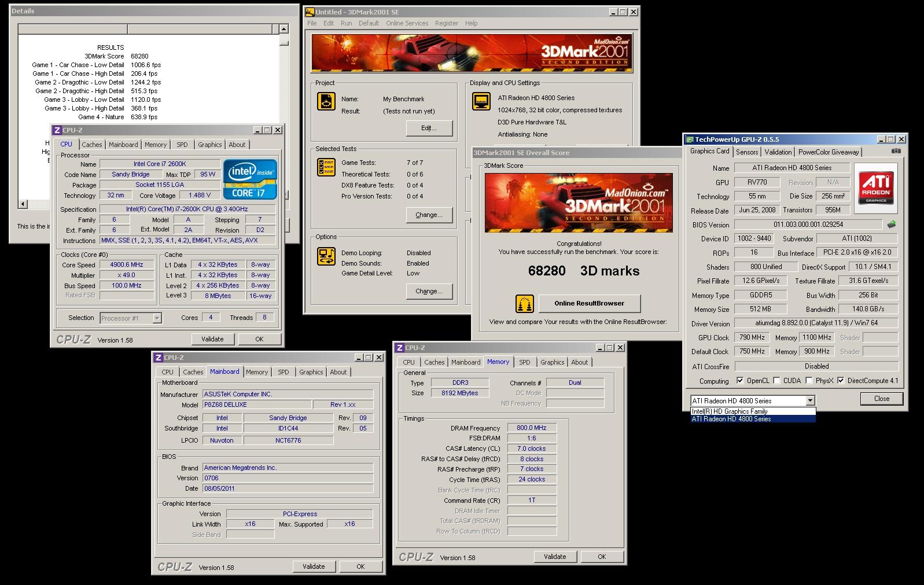Click the BIOS save chip icon in GPU-Z
This screenshot has width=924, height=585.
(892, 224)
